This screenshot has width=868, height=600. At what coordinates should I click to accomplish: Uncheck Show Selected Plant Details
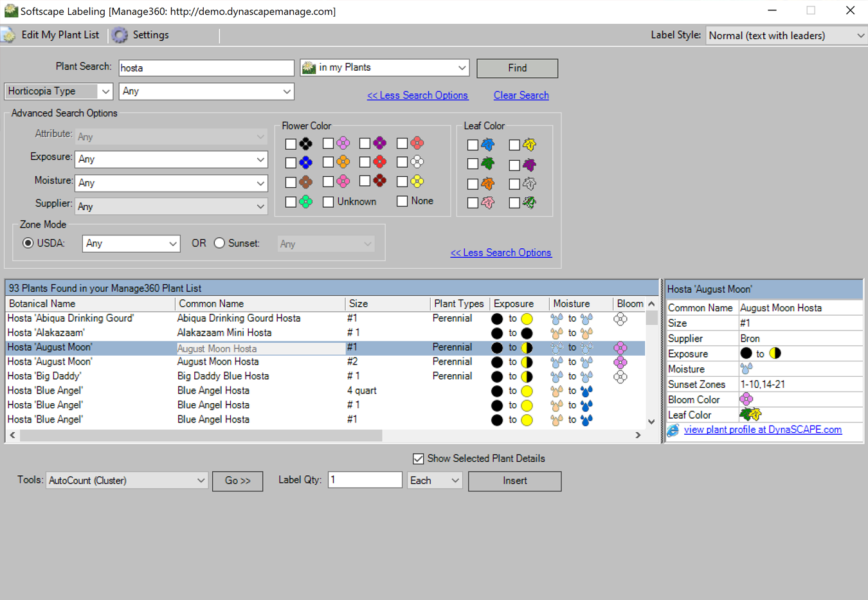click(419, 459)
